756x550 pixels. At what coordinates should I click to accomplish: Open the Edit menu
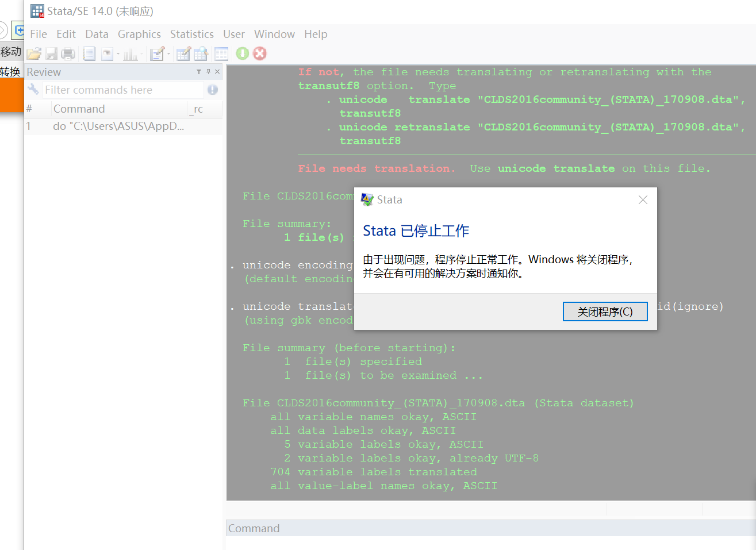click(x=66, y=34)
